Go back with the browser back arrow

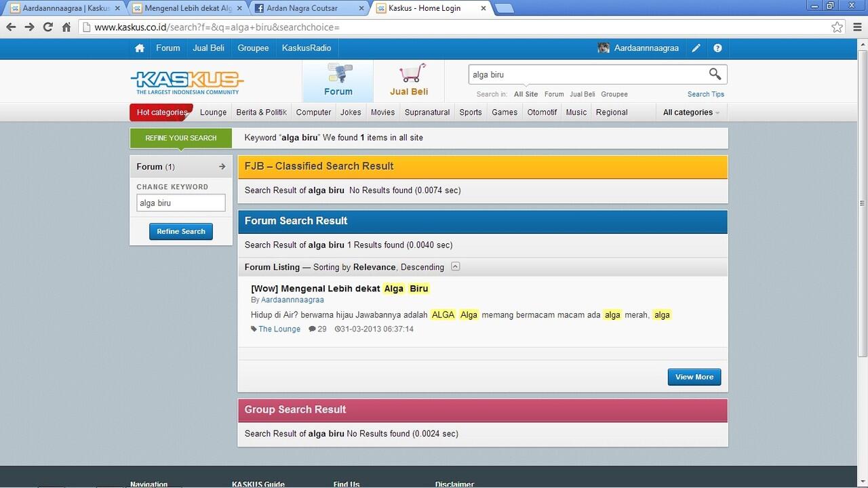point(11,27)
